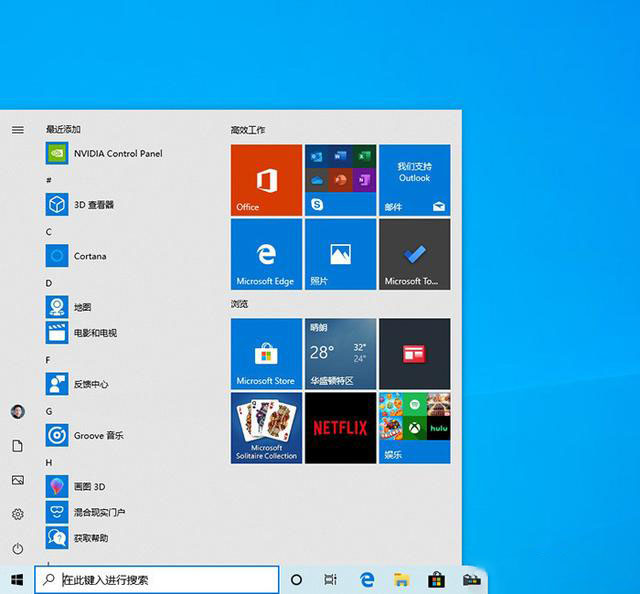The image size is (640, 594).
Task: Click the F letter group header
Action: coord(48,360)
